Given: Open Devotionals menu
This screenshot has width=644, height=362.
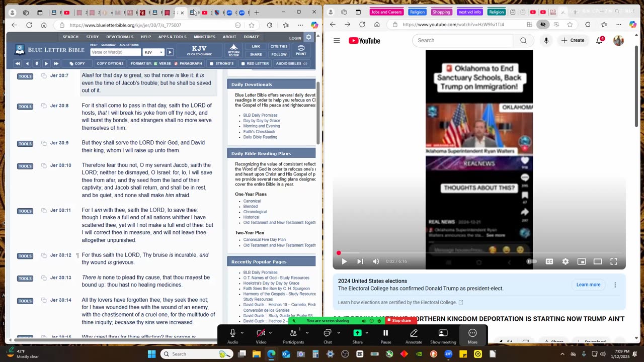Looking at the screenshot, I should point(120,37).
